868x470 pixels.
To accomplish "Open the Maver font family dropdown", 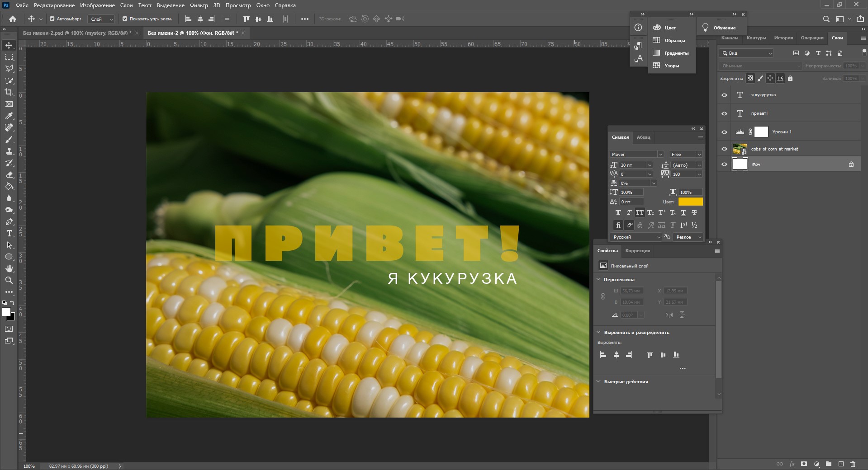I will 660,155.
